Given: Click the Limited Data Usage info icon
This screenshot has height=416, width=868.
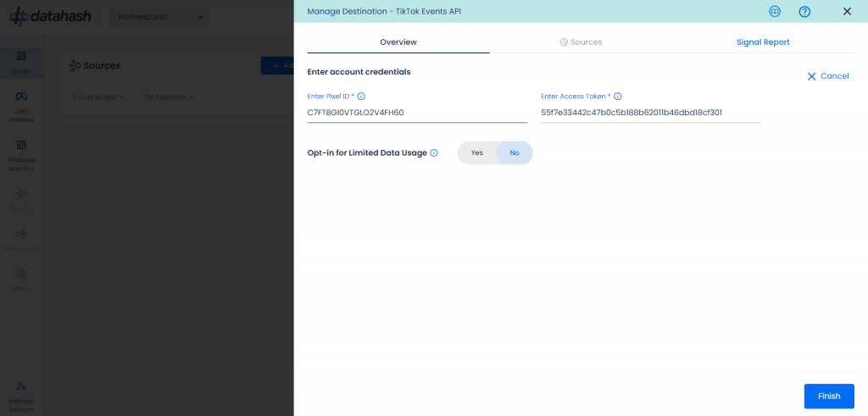Looking at the screenshot, I should pos(434,153).
